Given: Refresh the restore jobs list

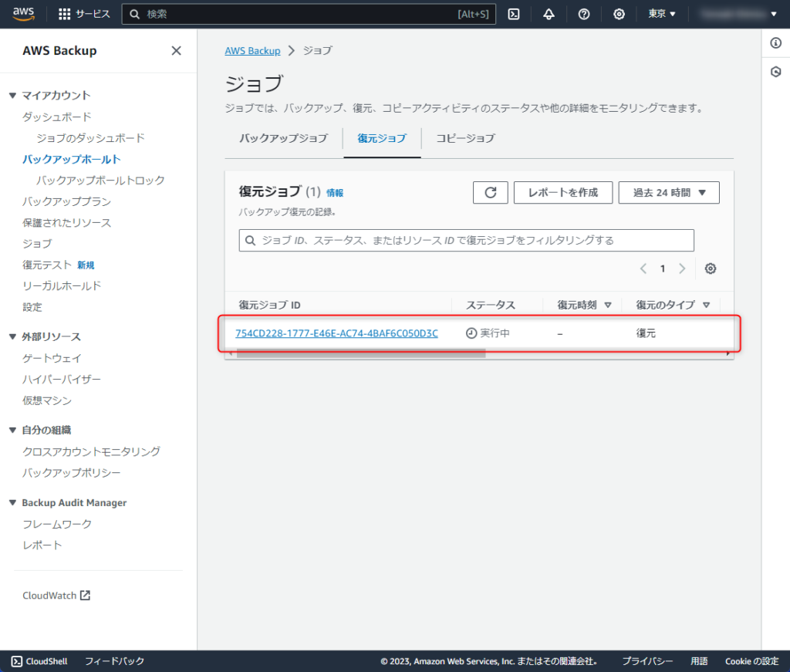Looking at the screenshot, I should [x=490, y=192].
